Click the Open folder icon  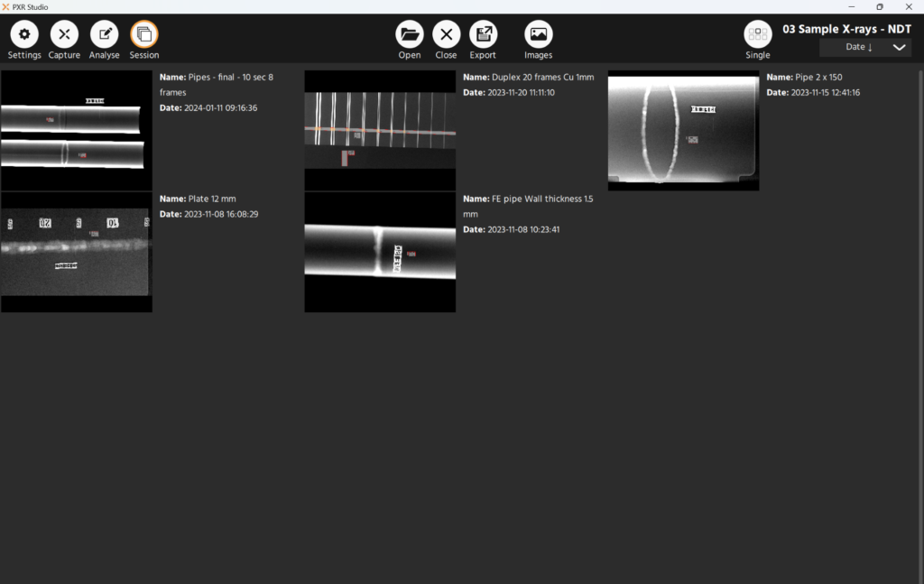410,35
